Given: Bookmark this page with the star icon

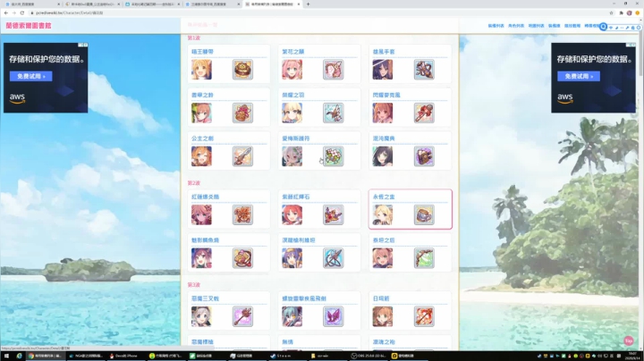Looking at the screenshot, I should (x=611, y=13).
